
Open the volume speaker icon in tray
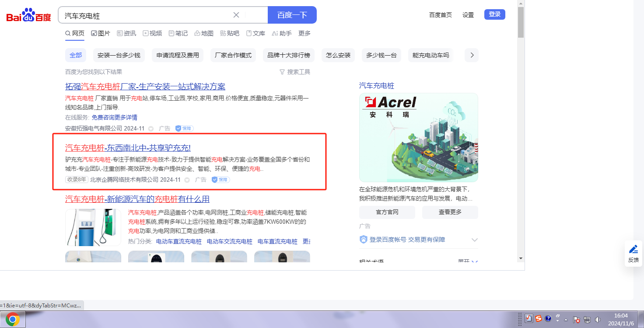coord(598,320)
